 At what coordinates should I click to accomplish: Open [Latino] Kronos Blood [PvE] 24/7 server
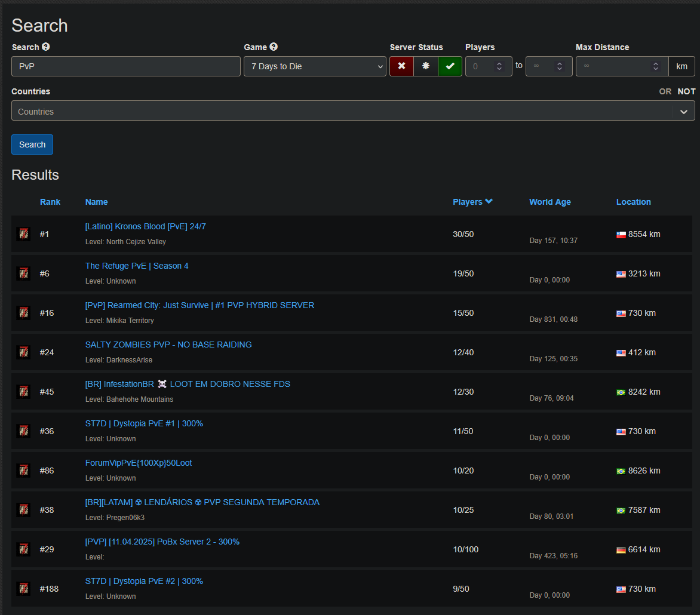pos(146,226)
